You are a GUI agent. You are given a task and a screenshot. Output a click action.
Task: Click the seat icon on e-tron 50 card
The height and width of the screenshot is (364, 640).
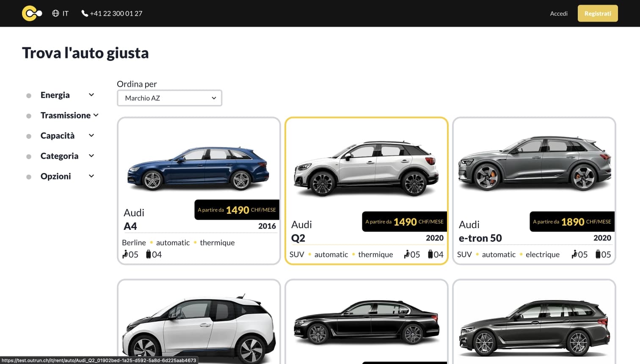click(x=574, y=254)
